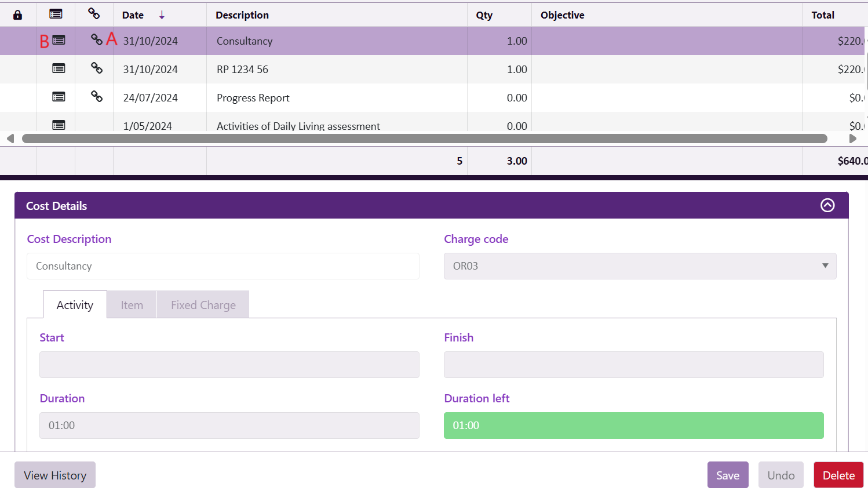The height and width of the screenshot is (498, 868).
Task: Switch to the Item tab
Action: [132, 305]
